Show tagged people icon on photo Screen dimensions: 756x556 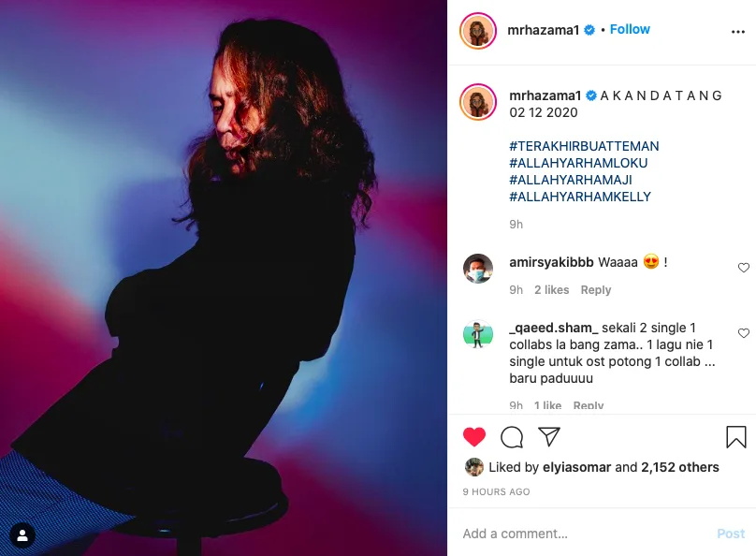[22, 535]
